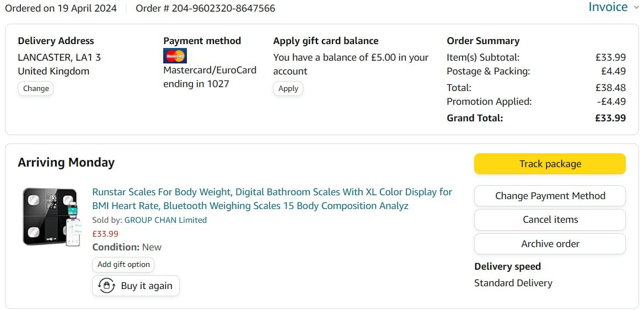644x310 pixels.
Task: Open the Runstar scales product thumbnail
Action: 51,217
